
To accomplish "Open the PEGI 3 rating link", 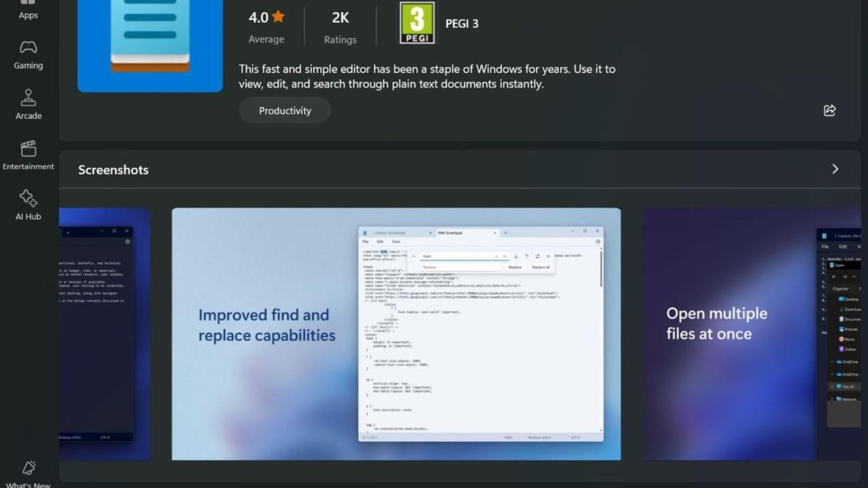I will [x=462, y=24].
